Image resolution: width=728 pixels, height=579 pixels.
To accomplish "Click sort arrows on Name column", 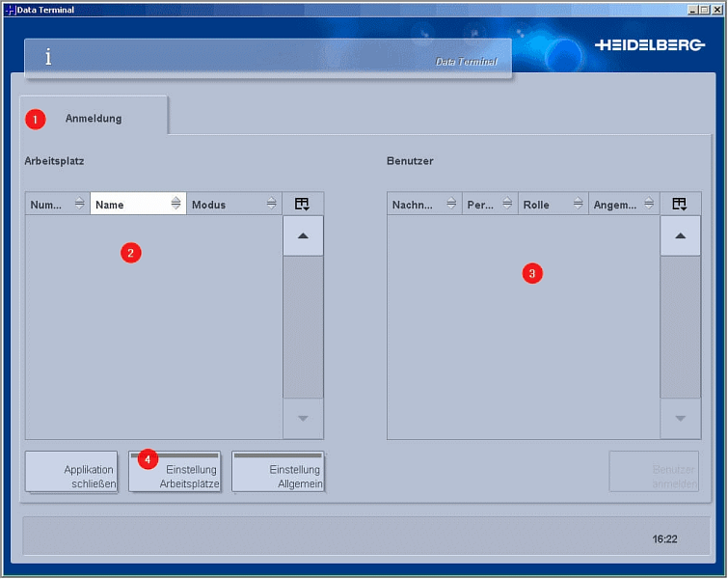I will click(175, 204).
